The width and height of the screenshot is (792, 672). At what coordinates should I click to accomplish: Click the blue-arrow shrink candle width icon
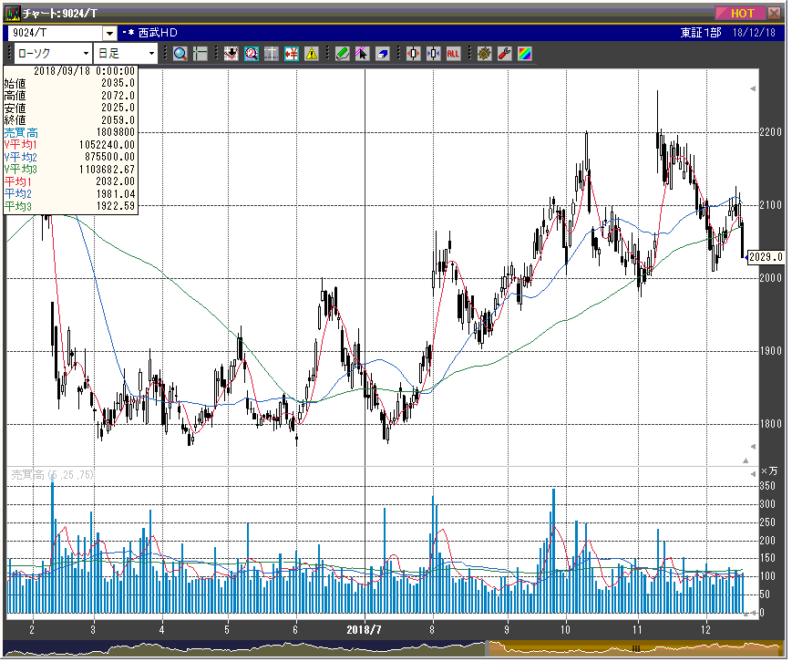pyautogui.click(x=434, y=54)
